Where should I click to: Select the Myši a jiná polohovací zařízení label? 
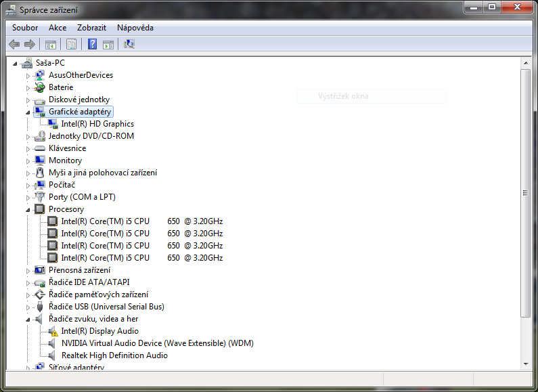103,173
